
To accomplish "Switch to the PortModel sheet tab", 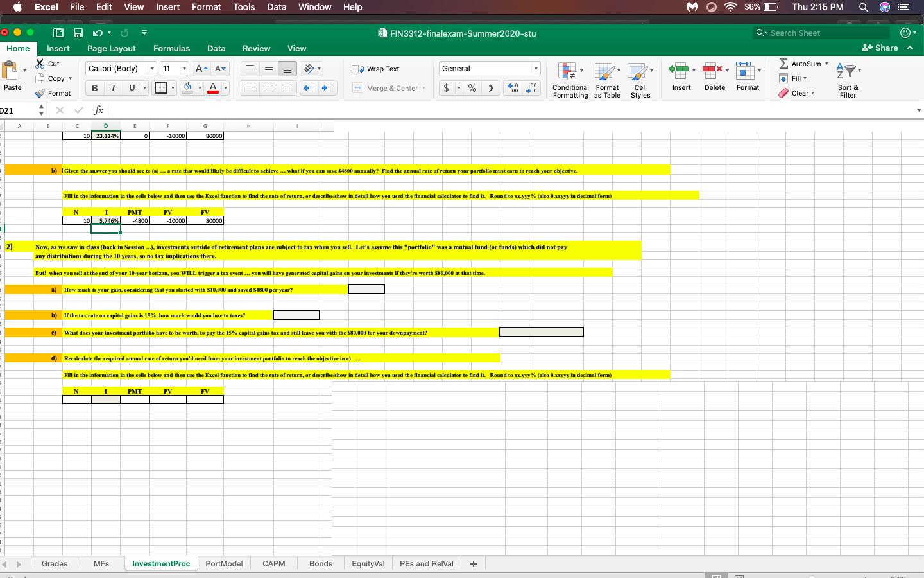I will pyautogui.click(x=224, y=564).
